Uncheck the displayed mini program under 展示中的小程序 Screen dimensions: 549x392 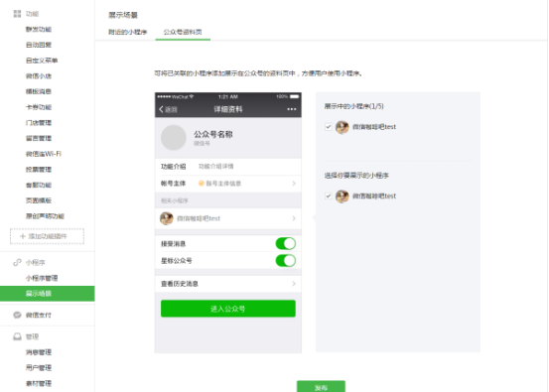pos(328,127)
